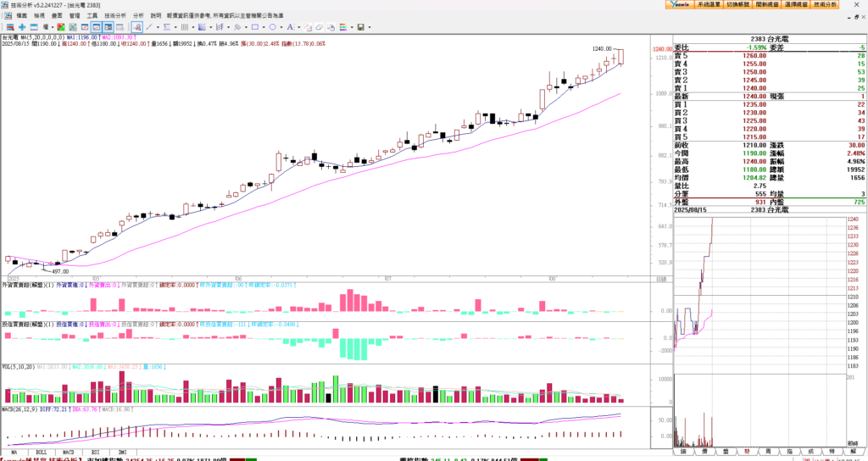This screenshot has width=868, height=461.
Task: Toggle the second highlighted chart panel button
Action: click(108, 26)
